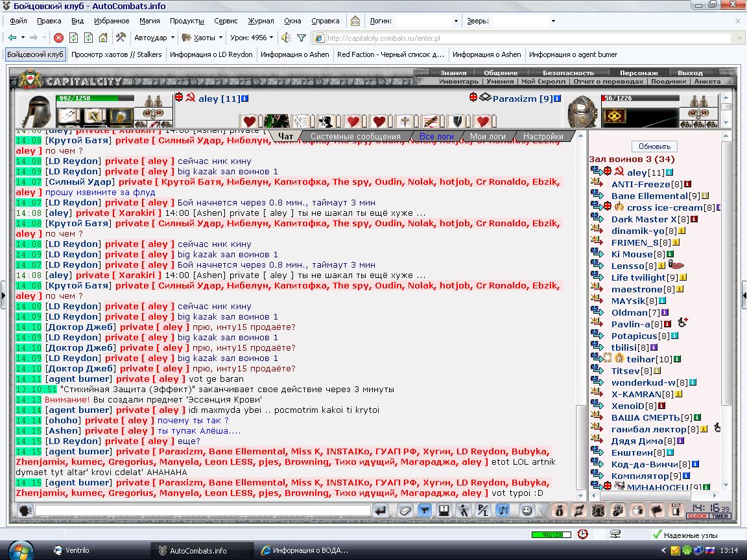Open the crossed hammers tools icon
The height and width of the screenshot is (560, 747).
pyautogui.click(x=121, y=38)
